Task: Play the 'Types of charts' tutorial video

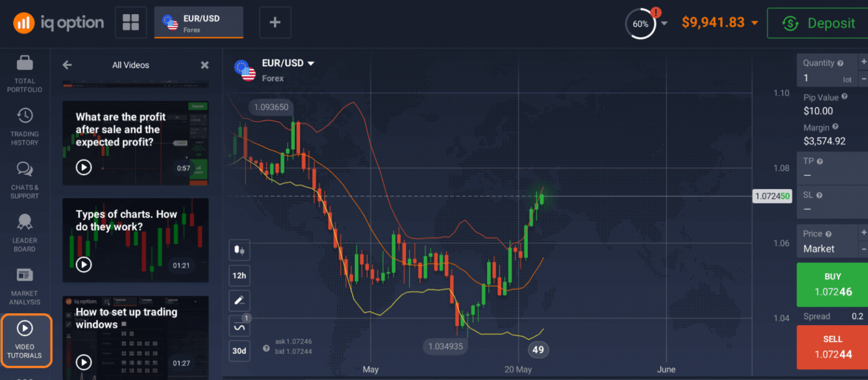Action: click(84, 265)
